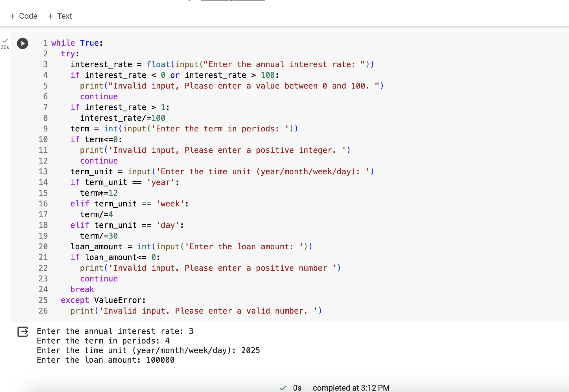
Task: Click "if term_unit == 'year'" line
Action: coord(125,182)
